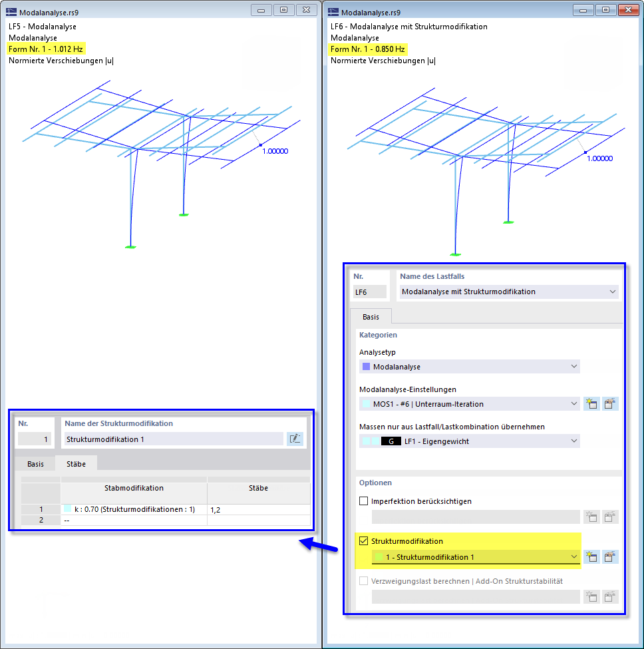Image resolution: width=644 pixels, height=649 pixels.
Task: Click greyed edit Verzweigungslast settings icon
Action: coord(609,596)
